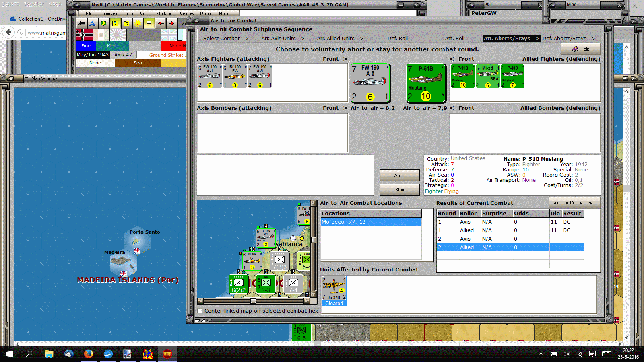
Task: Click the Ground Strike field in Mwif window
Action: (161, 55)
